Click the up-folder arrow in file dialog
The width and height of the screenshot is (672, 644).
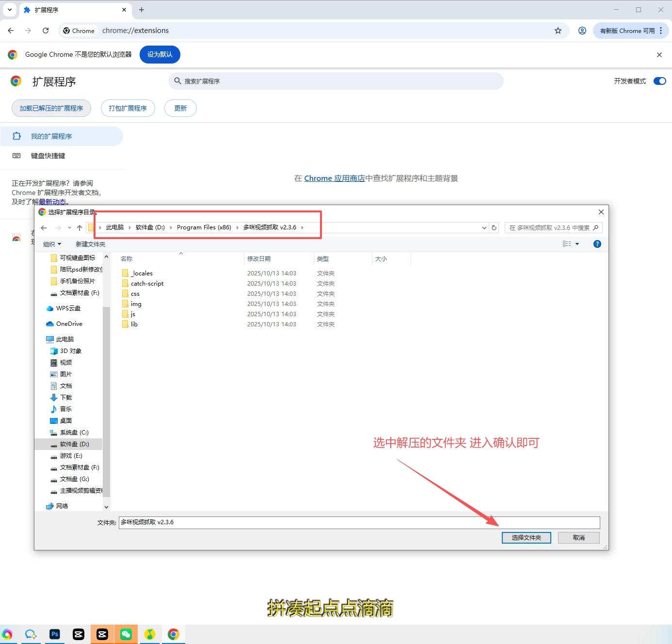click(x=80, y=228)
